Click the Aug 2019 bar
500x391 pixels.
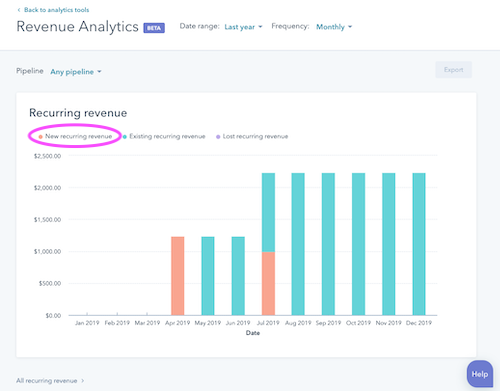(298, 244)
